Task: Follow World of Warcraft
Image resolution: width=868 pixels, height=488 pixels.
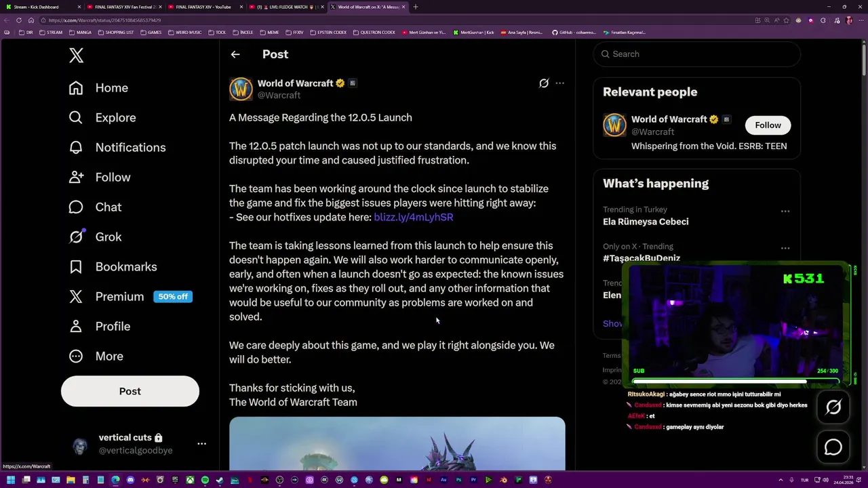Action: tap(768, 125)
